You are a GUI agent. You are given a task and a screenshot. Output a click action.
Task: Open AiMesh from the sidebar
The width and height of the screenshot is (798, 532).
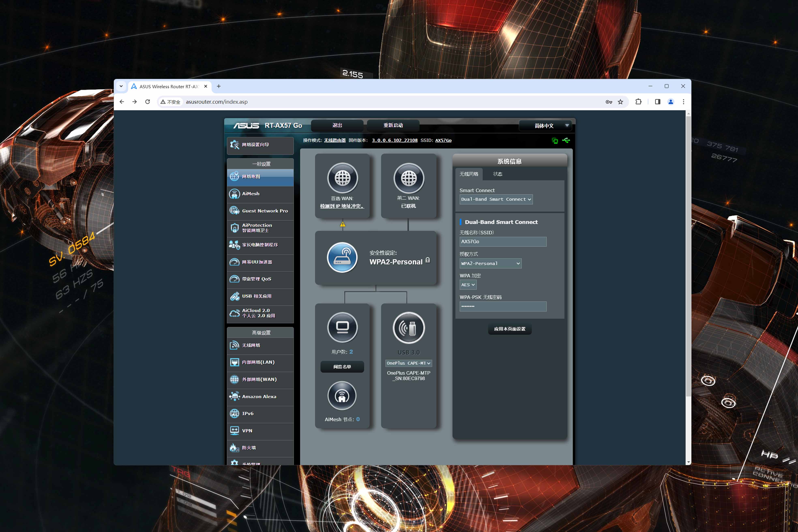pos(260,194)
